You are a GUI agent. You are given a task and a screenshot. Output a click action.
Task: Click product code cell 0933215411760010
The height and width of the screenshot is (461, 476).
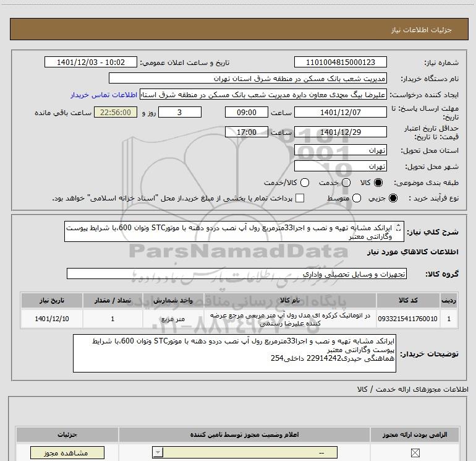[x=408, y=319]
